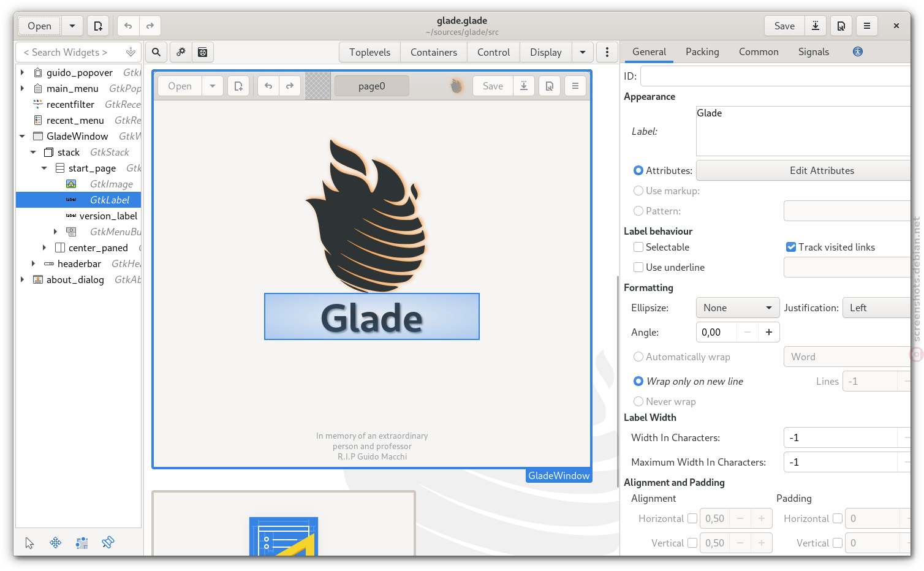Click the preview snapshot icon in toolbar
The width and height of the screenshot is (924, 571).
203,52
